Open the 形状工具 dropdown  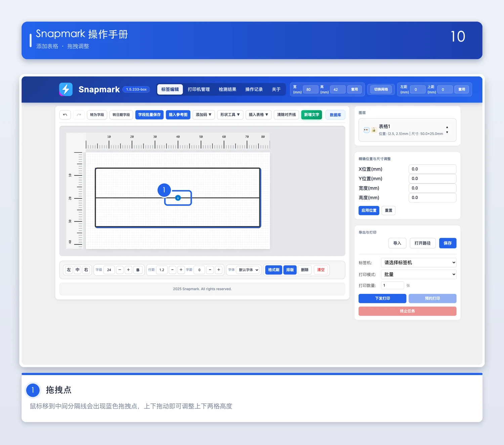tap(230, 115)
